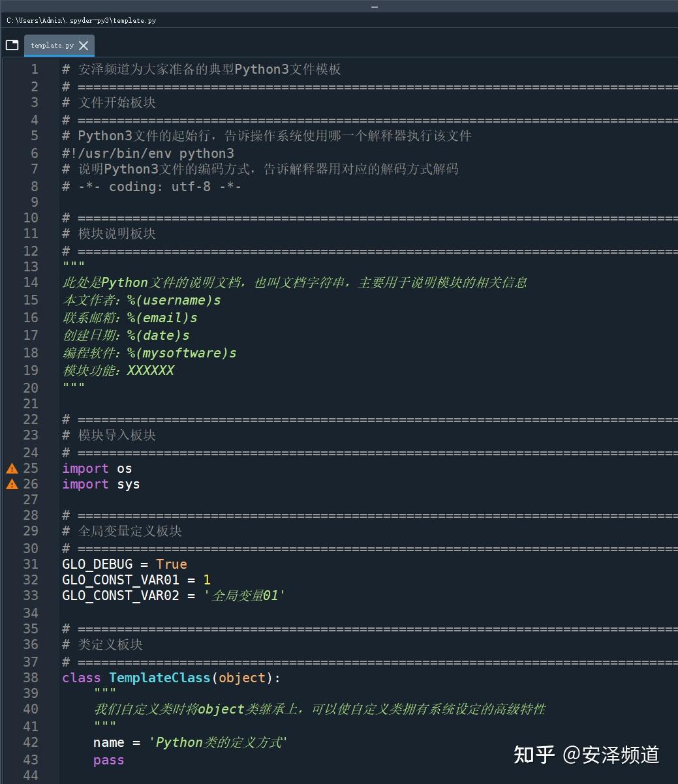Click warning icon beside import sys
Viewport: 678px width, 784px height.
tap(12, 484)
